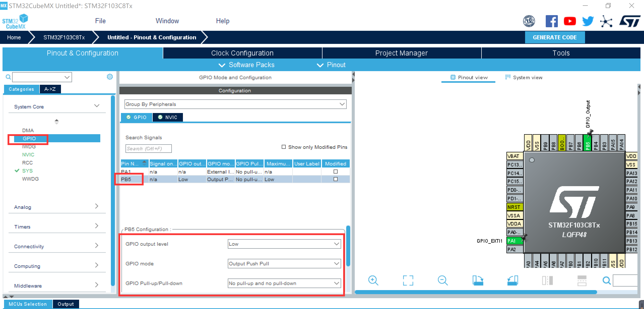Switch to System view
The image size is (644, 309).
click(x=524, y=77)
